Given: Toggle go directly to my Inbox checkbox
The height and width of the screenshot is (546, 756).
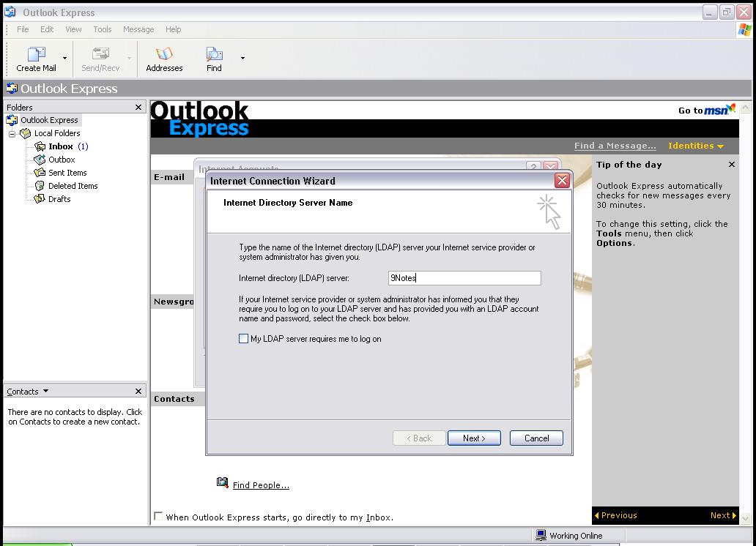Looking at the screenshot, I should pyautogui.click(x=158, y=516).
